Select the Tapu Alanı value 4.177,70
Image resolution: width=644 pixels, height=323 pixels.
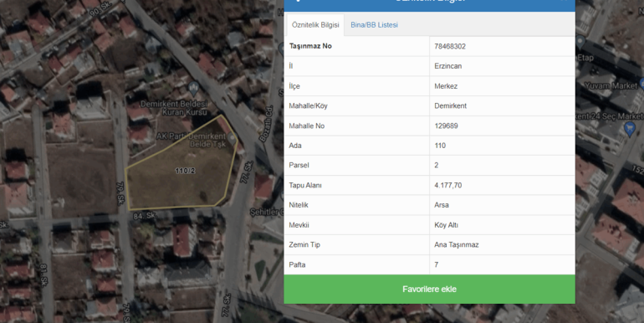[447, 185]
